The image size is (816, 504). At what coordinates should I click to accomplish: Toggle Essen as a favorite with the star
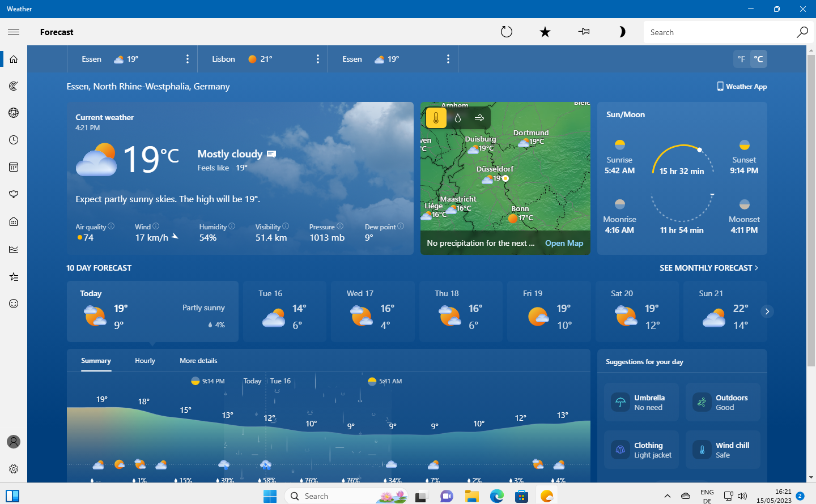[545, 32]
